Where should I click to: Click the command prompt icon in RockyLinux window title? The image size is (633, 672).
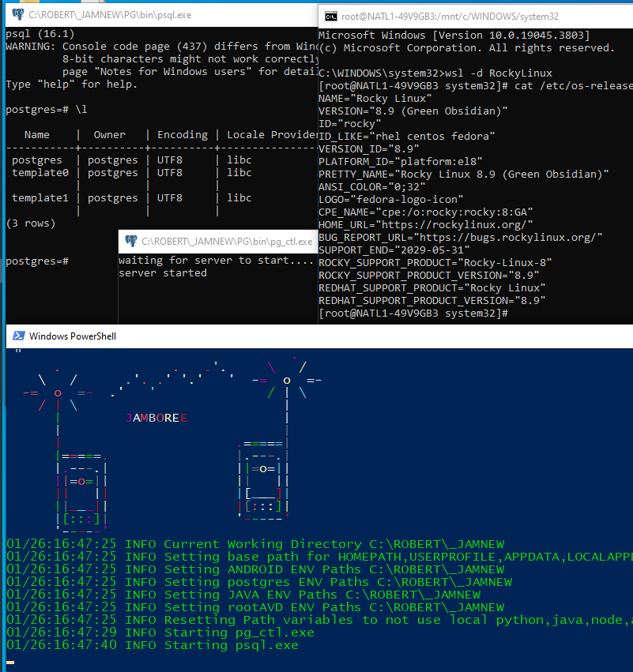(330, 17)
